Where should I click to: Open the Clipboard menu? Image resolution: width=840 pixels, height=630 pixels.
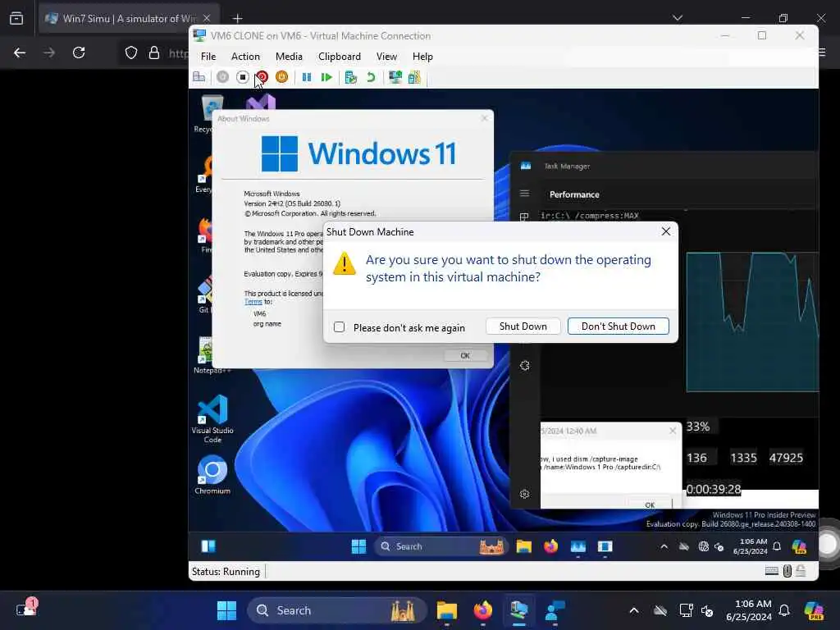coord(340,57)
